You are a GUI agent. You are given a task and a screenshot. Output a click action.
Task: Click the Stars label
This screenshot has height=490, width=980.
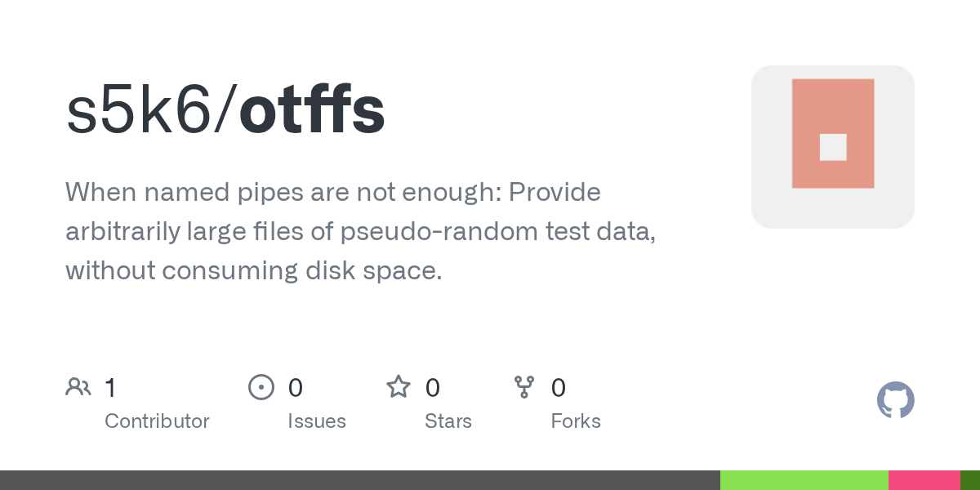pos(448,421)
